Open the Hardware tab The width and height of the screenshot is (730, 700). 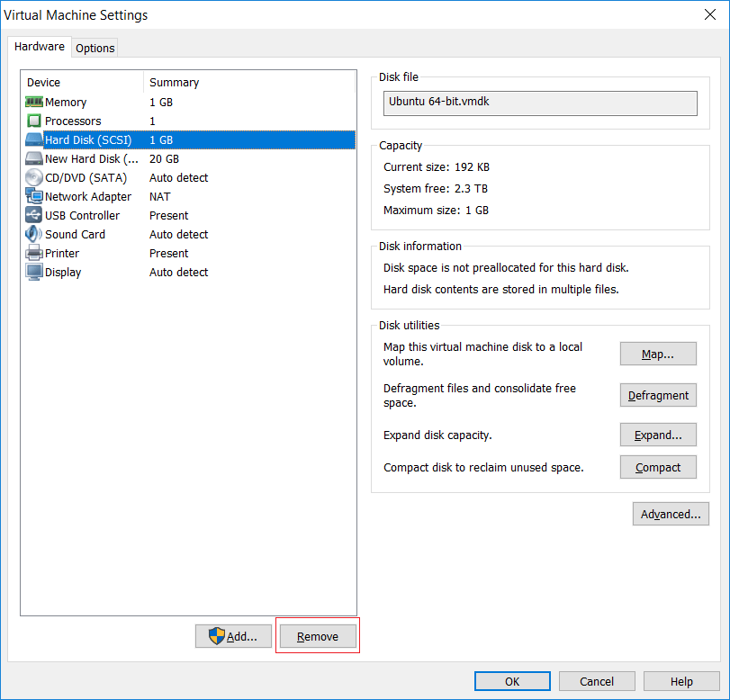40,47
